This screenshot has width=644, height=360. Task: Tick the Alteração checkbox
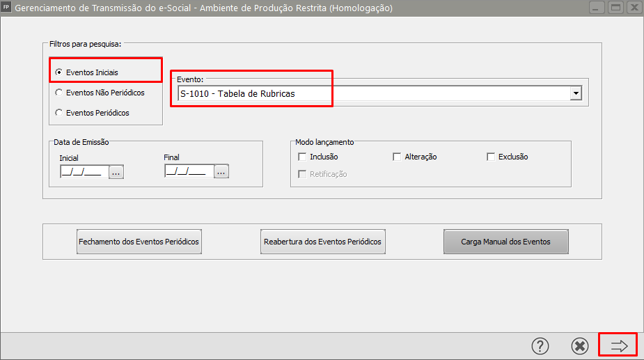click(397, 157)
